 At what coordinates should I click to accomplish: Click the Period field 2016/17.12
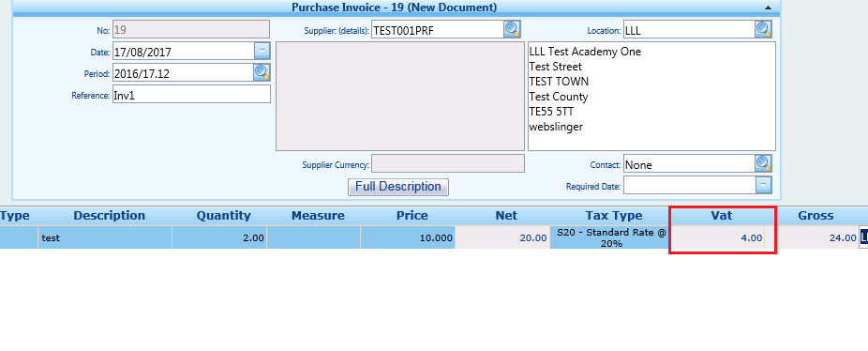183,72
